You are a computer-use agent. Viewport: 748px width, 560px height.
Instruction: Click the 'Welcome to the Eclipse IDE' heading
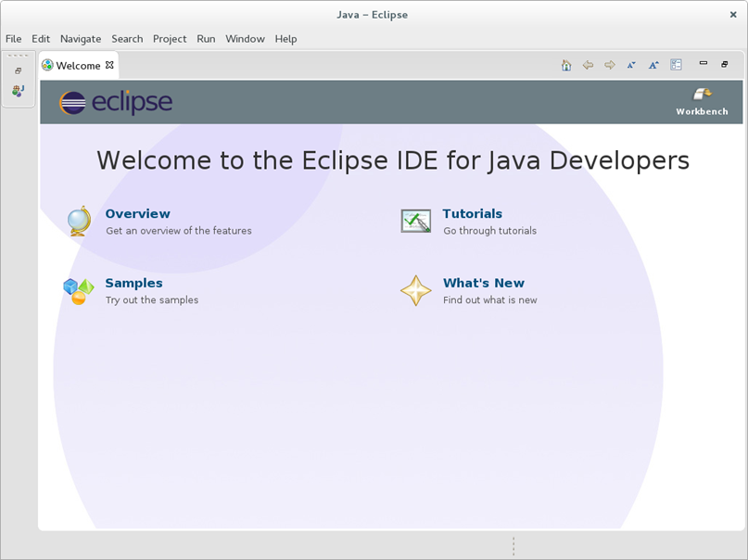pyautogui.click(x=393, y=160)
